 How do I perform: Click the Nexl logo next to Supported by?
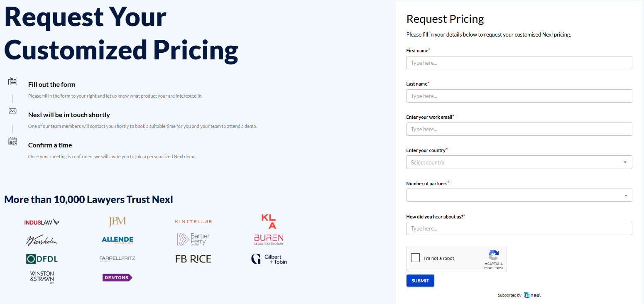tap(532, 295)
